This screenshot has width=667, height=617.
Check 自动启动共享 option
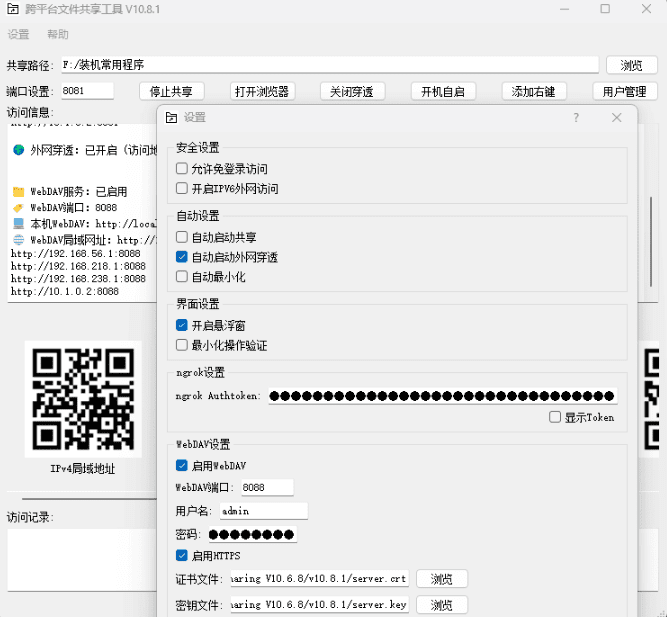182,237
